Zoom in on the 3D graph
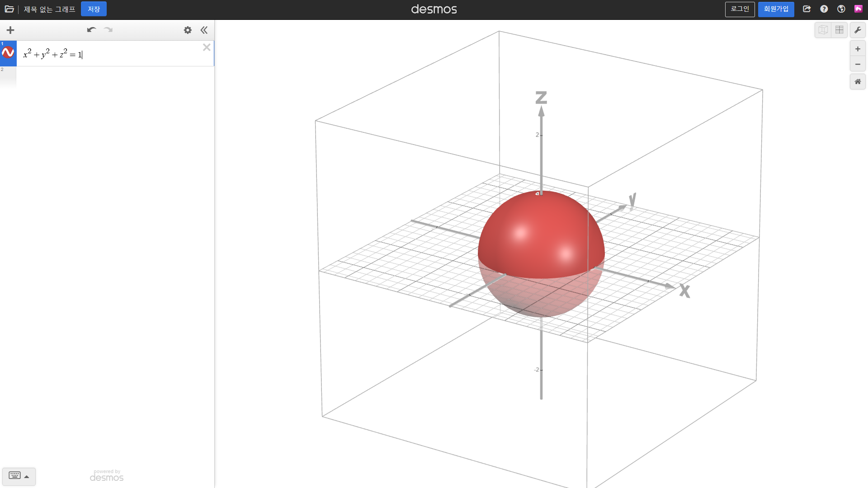 coord(858,49)
